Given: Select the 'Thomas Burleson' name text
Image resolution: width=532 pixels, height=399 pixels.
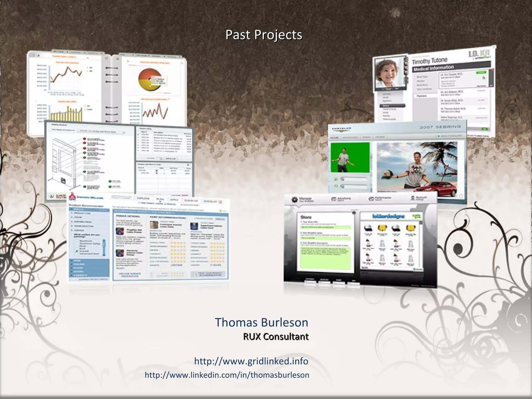Looking at the screenshot, I should click(261, 322).
